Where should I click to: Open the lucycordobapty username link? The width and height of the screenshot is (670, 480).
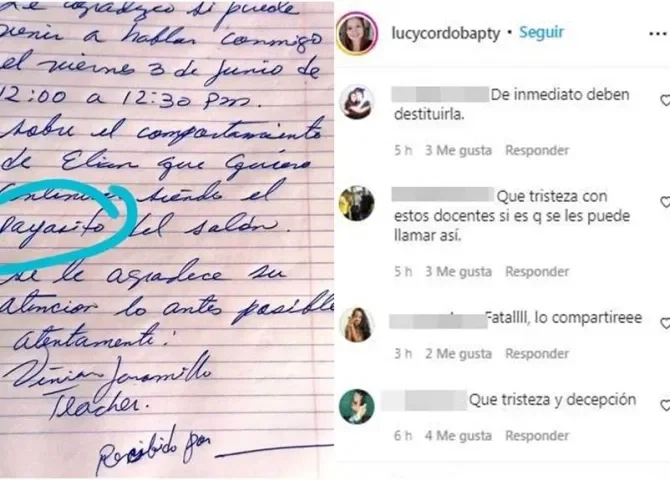pos(446,33)
